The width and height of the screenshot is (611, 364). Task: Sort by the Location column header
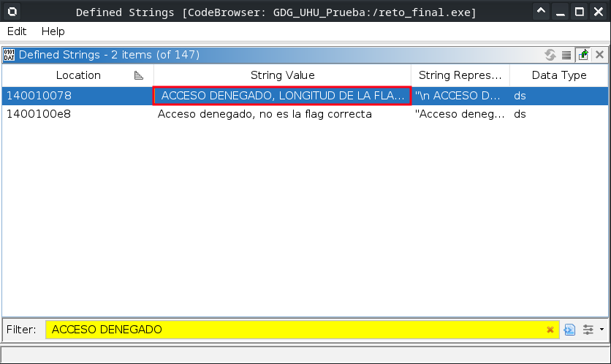click(78, 75)
